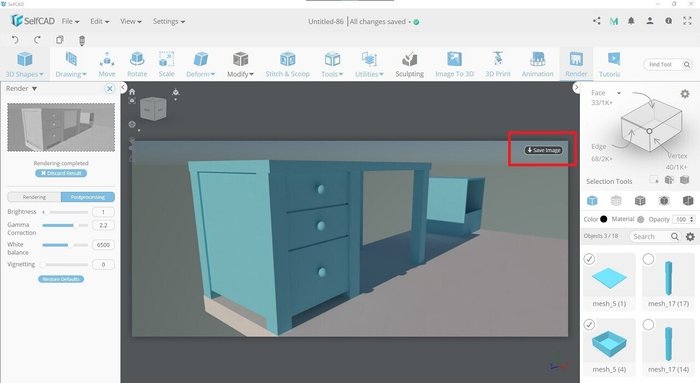Click the Undo arrow icon

[x=15, y=40]
